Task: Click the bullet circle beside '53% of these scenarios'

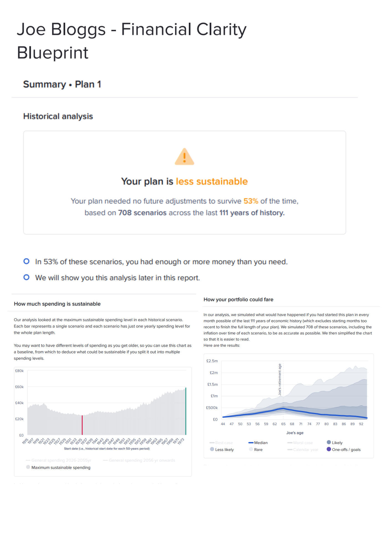Action: [x=26, y=261]
